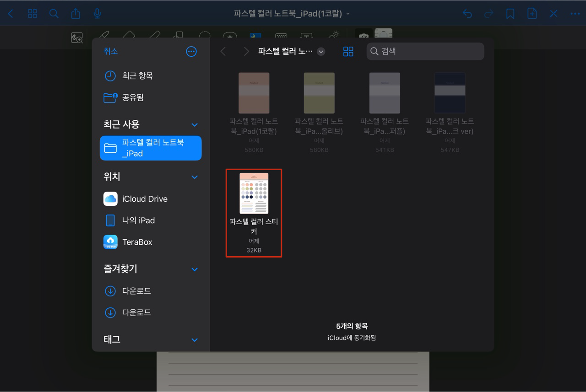Start an audio recording with the microphone icon
The height and width of the screenshot is (392, 586).
click(97, 13)
